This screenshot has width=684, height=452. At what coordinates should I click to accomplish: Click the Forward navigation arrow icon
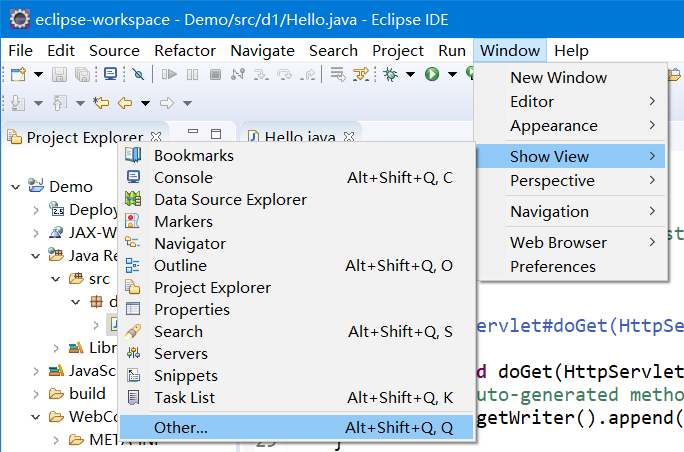167,103
